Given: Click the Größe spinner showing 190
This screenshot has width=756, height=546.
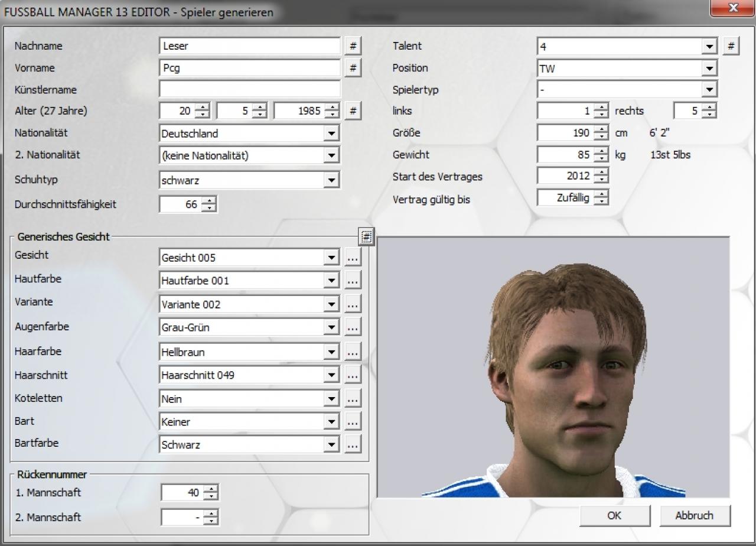Looking at the screenshot, I should point(573,133).
